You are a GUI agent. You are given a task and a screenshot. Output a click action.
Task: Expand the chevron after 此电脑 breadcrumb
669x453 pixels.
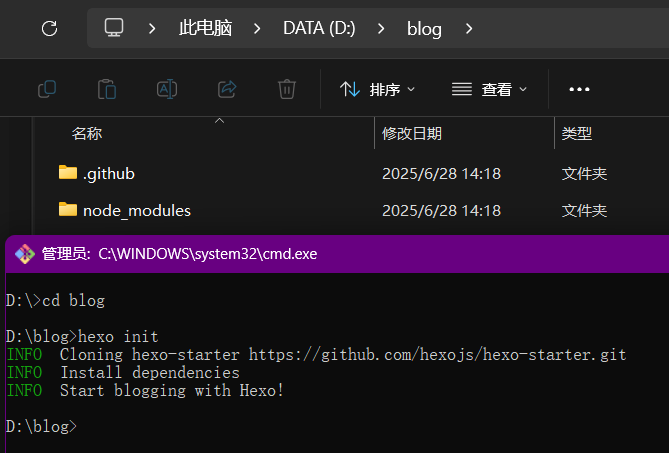[x=257, y=28]
